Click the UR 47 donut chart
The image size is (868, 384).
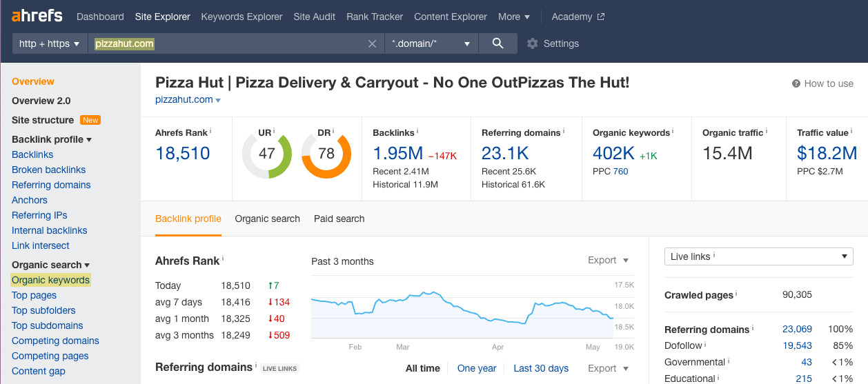(x=267, y=154)
